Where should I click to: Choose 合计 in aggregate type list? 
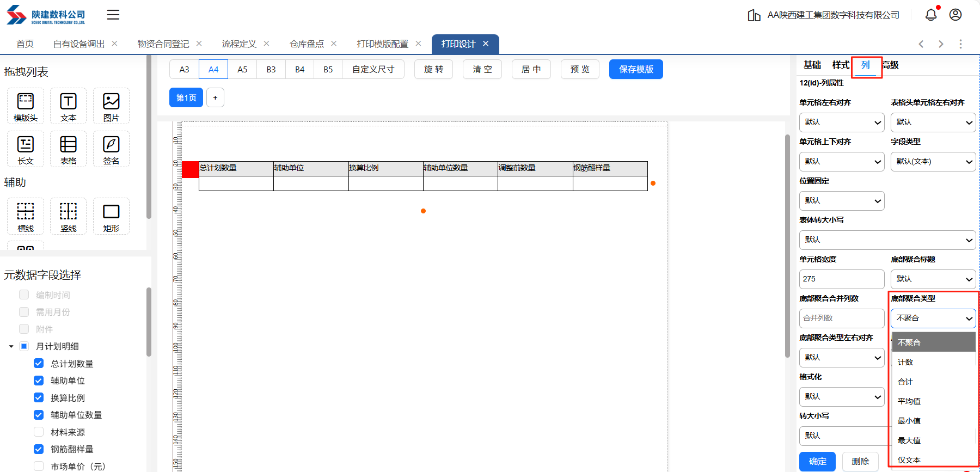point(905,382)
